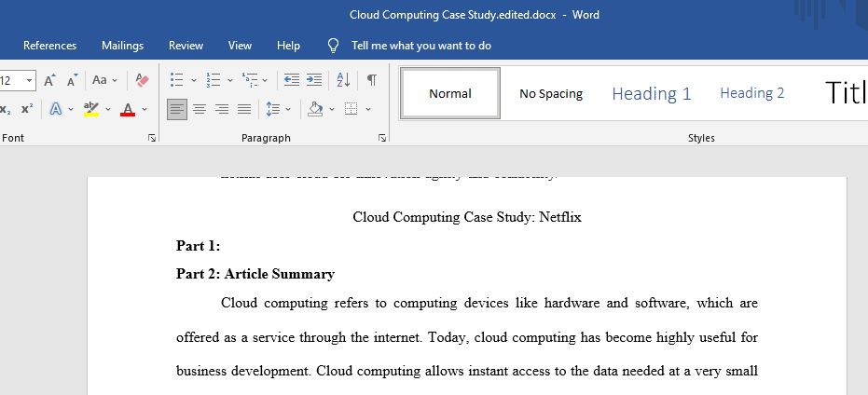Shrink font size with smaller A icon
The width and height of the screenshot is (868, 395).
click(73, 81)
